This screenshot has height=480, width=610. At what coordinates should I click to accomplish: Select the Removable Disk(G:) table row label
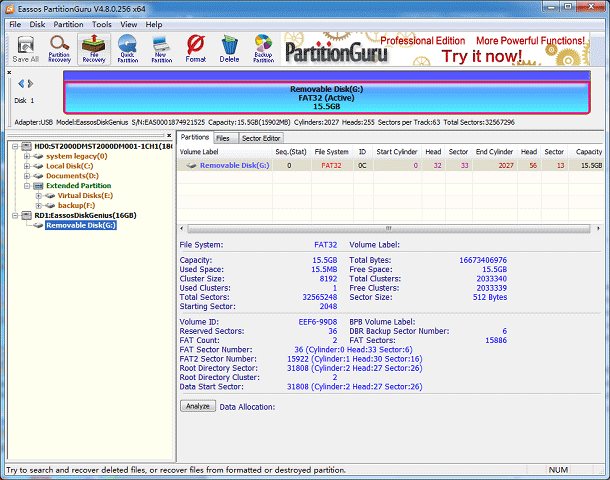pyautogui.click(x=234, y=165)
